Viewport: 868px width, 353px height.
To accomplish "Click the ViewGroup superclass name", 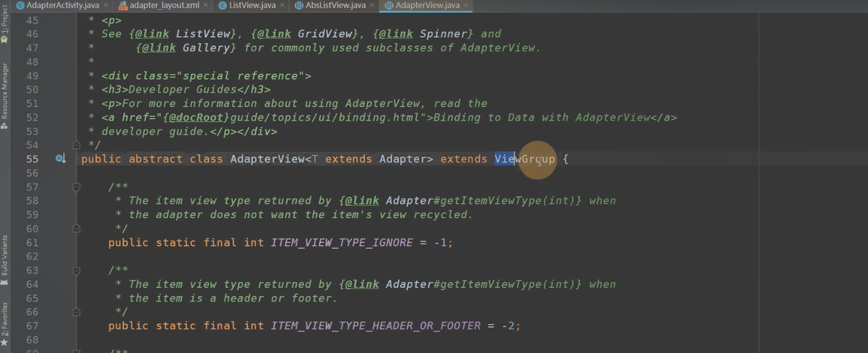I will pos(525,159).
